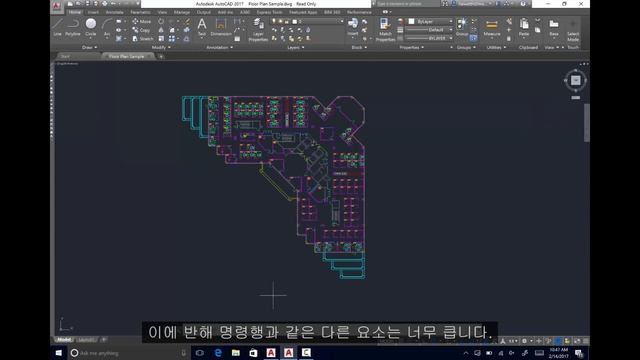Open the ByLayer linetype dropdown

click(429, 38)
